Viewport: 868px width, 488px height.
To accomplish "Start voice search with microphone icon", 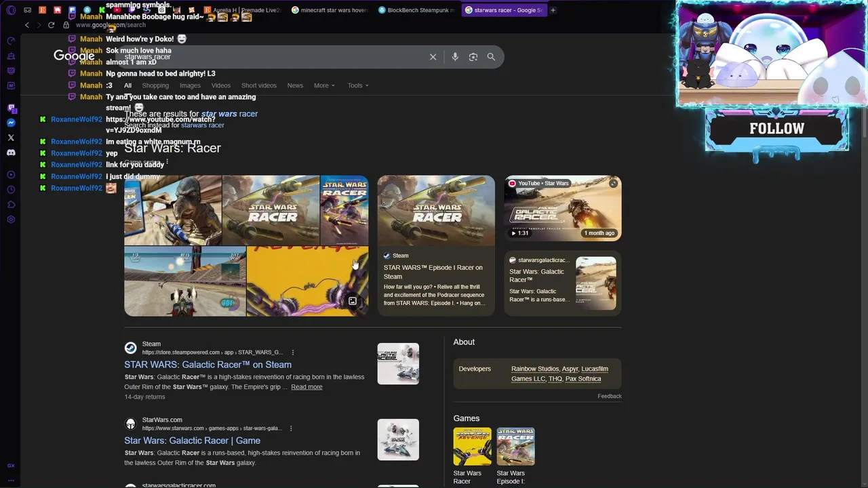I will pyautogui.click(x=455, y=57).
